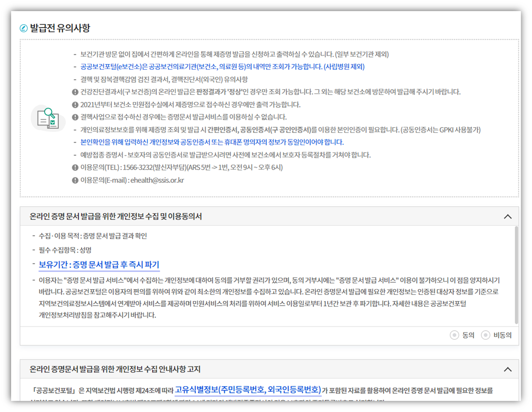This screenshot has height=412, width=532.
Task: Select the 동의 radio button
Action: 454,335
